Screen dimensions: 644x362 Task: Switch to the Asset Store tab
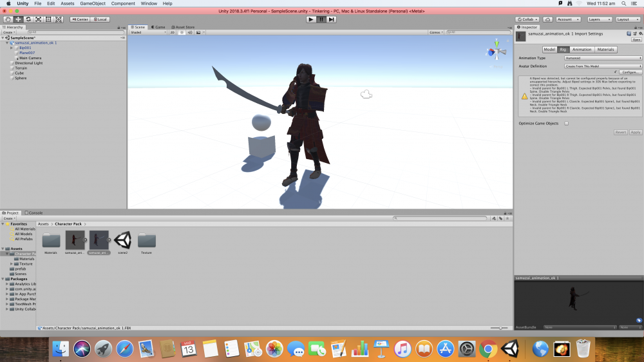click(183, 27)
